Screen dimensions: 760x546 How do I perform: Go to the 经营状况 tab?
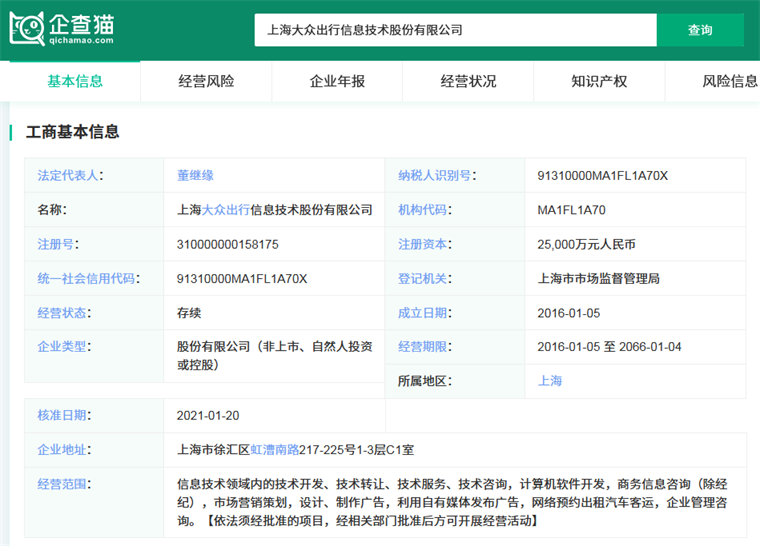(468, 81)
